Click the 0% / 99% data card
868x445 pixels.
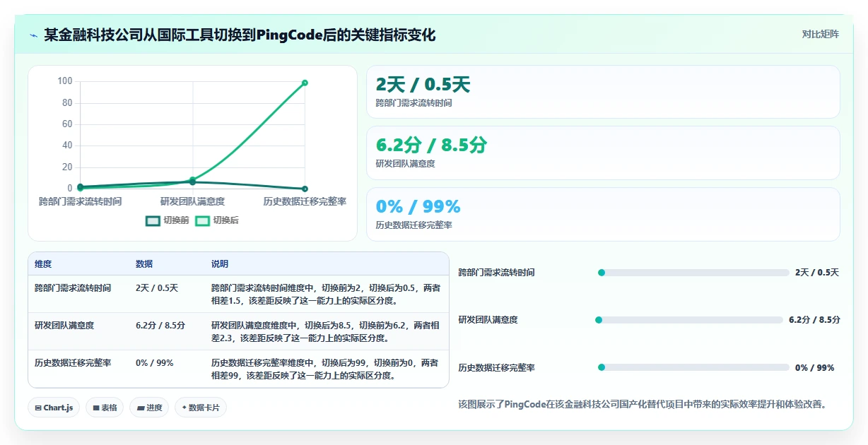tap(603, 214)
